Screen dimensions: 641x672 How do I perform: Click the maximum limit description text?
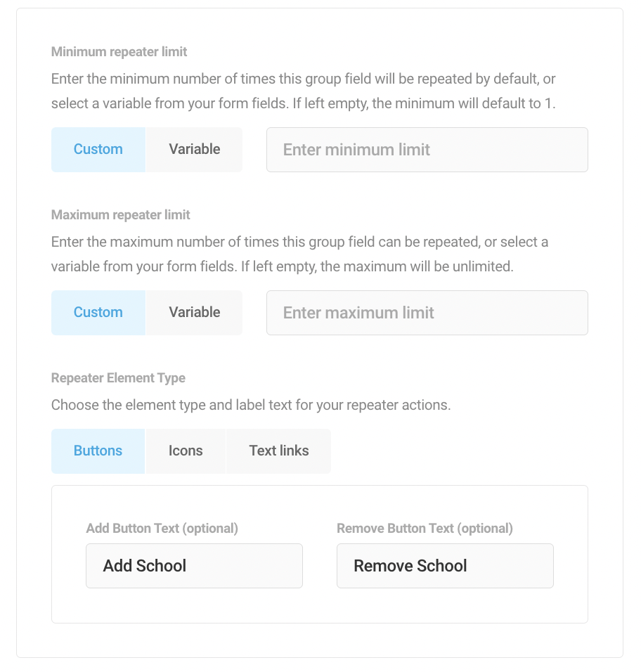pyautogui.click(x=299, y=254)
